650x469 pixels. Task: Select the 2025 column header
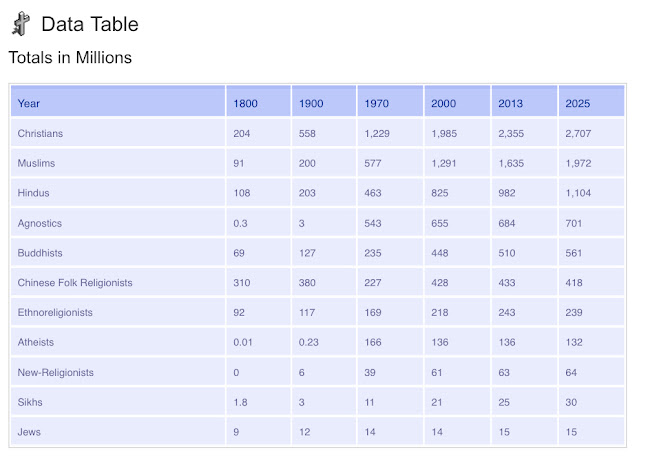pos(578,103)
